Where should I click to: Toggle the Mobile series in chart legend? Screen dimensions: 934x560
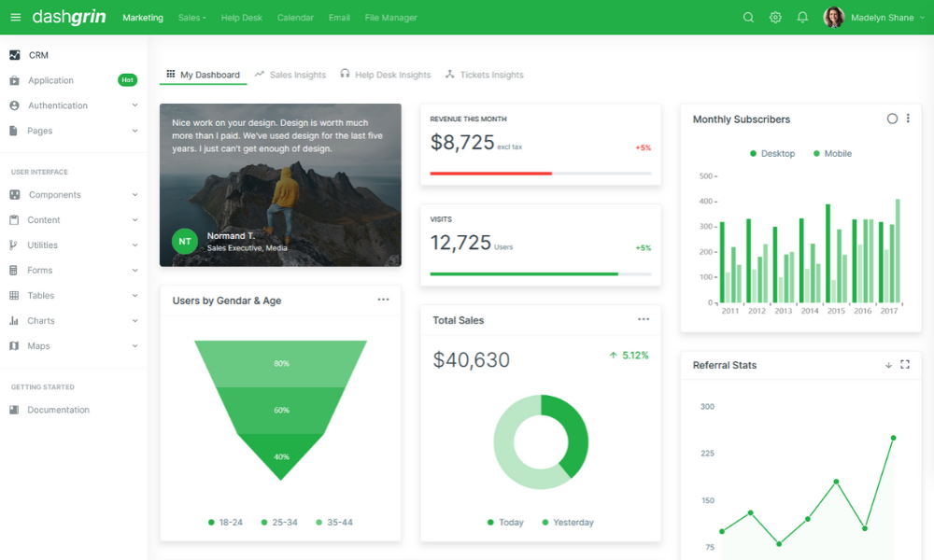point(832,154)
